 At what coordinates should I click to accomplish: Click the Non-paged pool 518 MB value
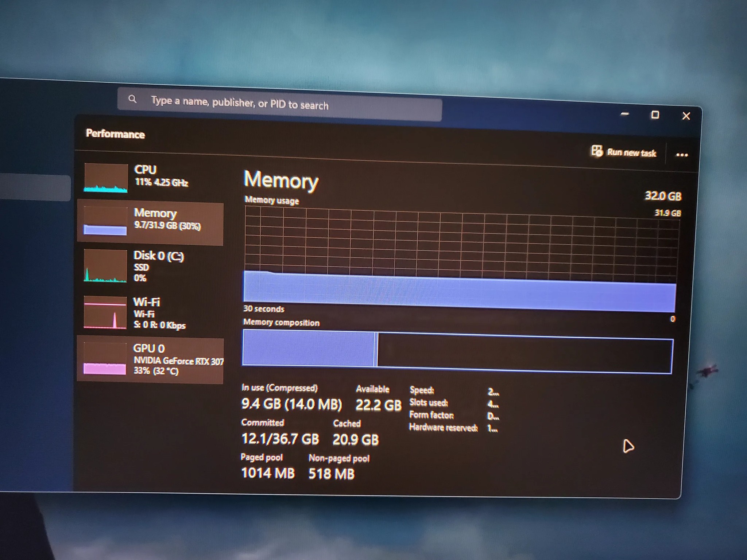(x=331, y=474)
